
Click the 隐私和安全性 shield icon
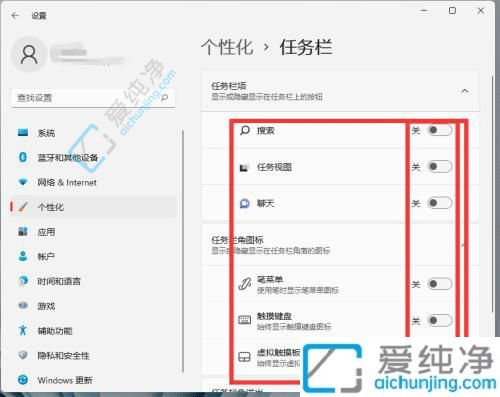pos(23,355)
